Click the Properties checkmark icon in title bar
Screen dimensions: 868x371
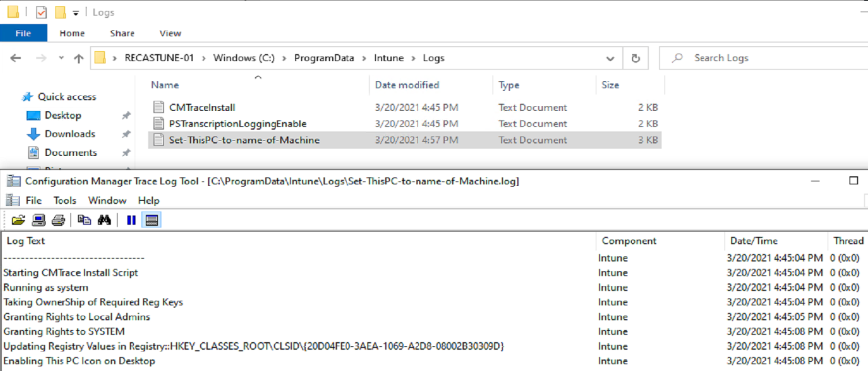[x=41, y=12]
